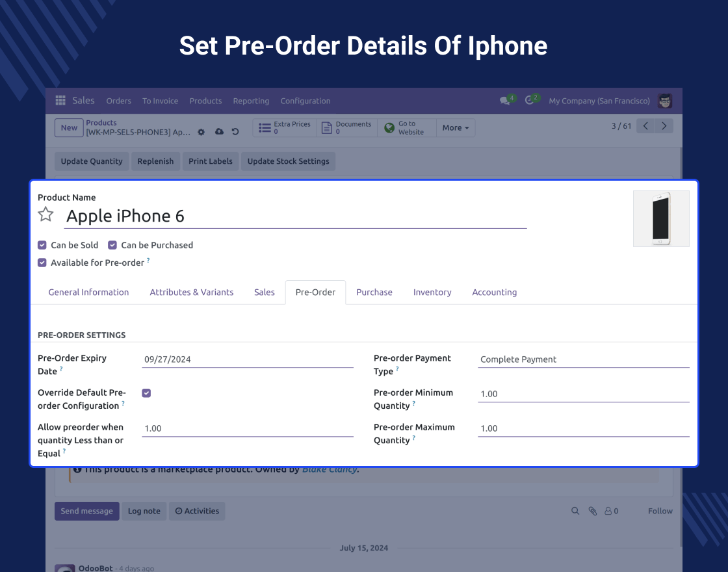The image size is (728, 572).
Task: Click Update Stock Settings button
Action: tap(289, 161)
